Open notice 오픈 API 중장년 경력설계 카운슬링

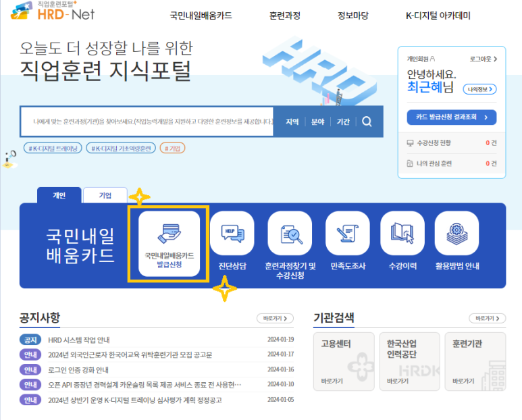(x=145, y=385)
